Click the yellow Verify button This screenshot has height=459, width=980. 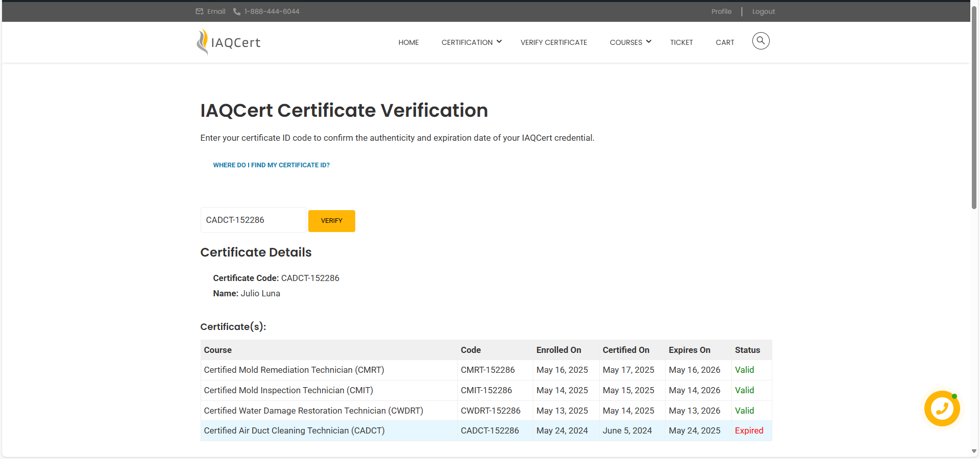332,221
